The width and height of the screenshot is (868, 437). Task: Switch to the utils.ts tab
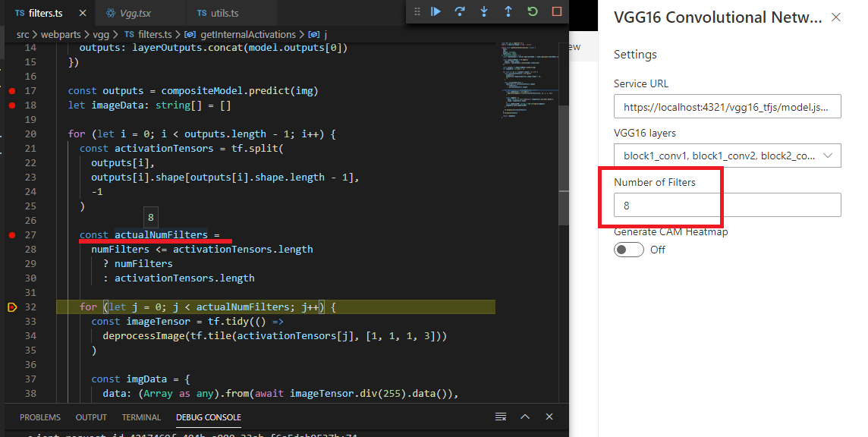coord(218,13)
